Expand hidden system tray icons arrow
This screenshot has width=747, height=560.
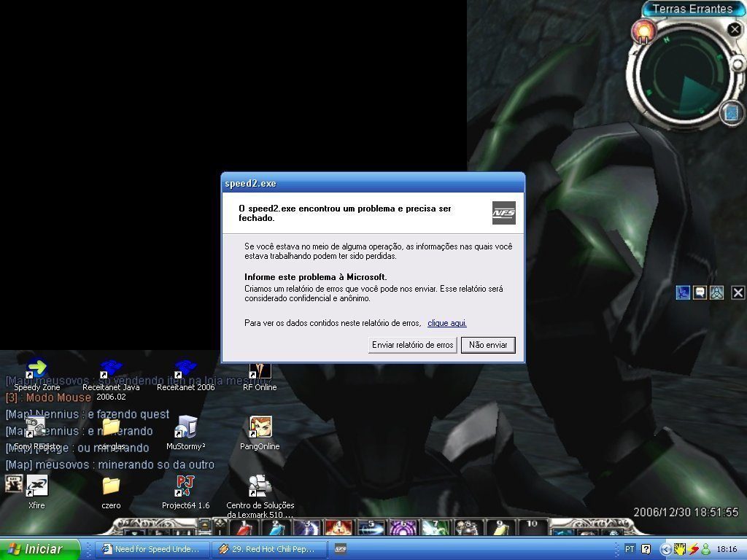pos(665,549)
